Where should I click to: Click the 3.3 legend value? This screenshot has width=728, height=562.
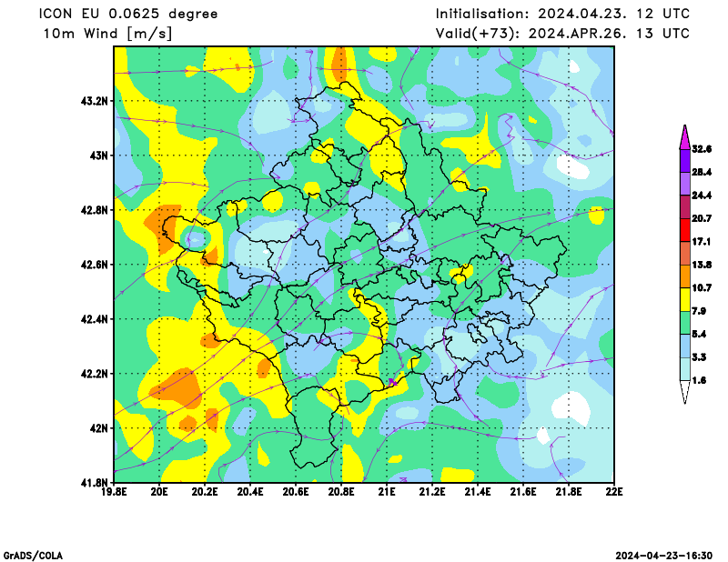pos(699,357)
